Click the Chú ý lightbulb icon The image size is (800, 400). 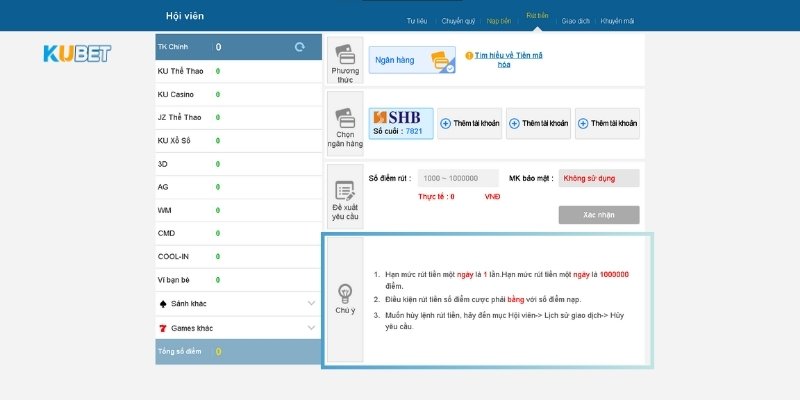point(345,294)
